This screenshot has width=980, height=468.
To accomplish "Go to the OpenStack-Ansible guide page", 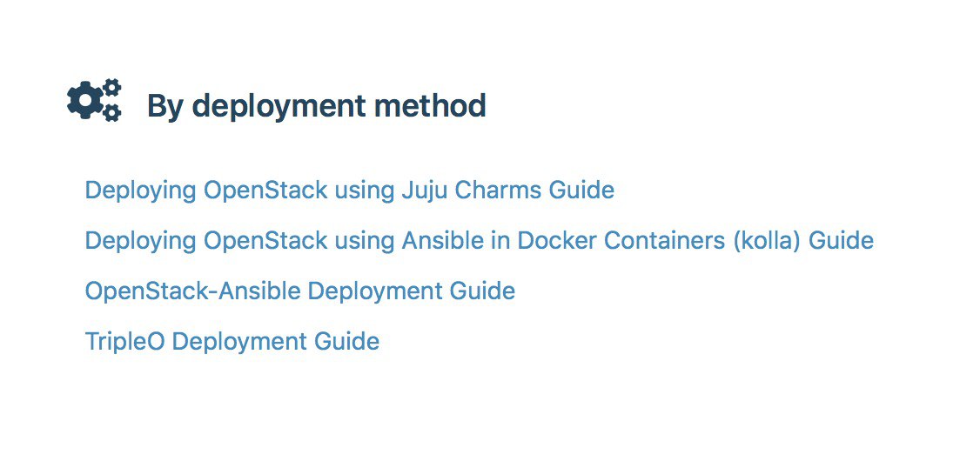I will [299, 291].
